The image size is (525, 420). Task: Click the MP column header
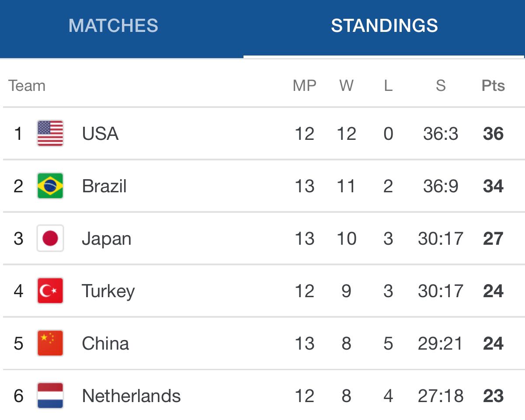click(x=305, y=86)
